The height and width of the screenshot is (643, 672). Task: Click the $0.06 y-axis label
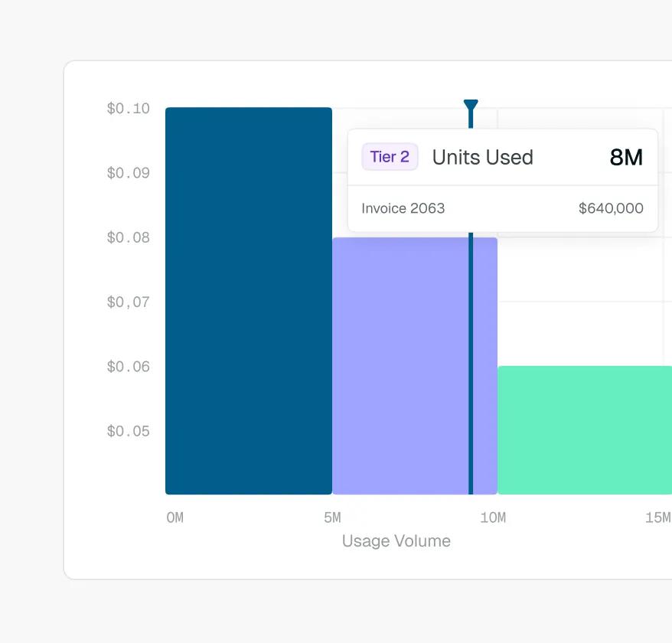pos(128,367)
